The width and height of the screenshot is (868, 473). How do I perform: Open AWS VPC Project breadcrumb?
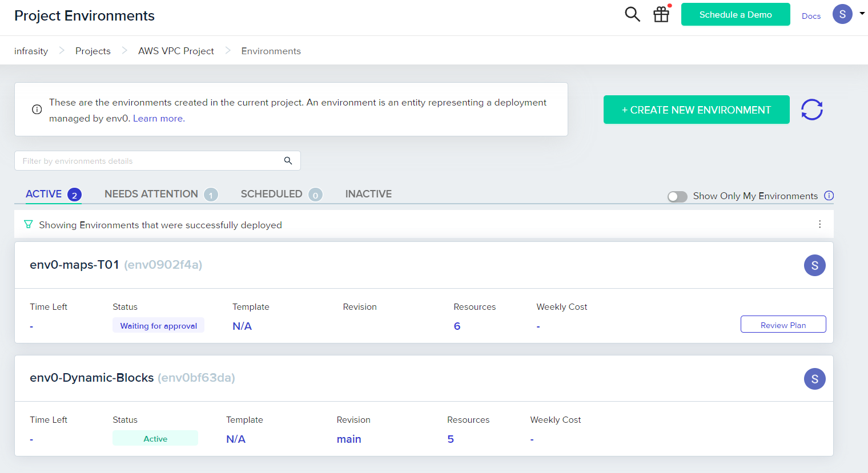point(176,51)
